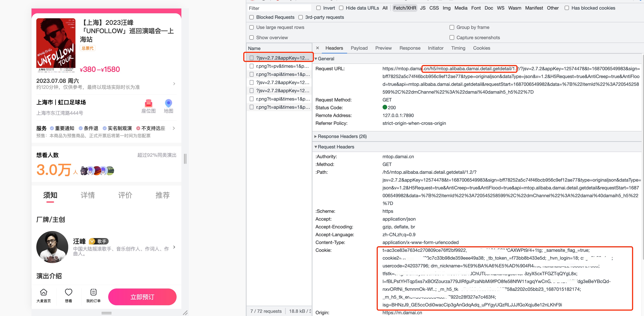Expand the General section triangle
This screenshot has height=316, width=644.
(x=317, y=58)
